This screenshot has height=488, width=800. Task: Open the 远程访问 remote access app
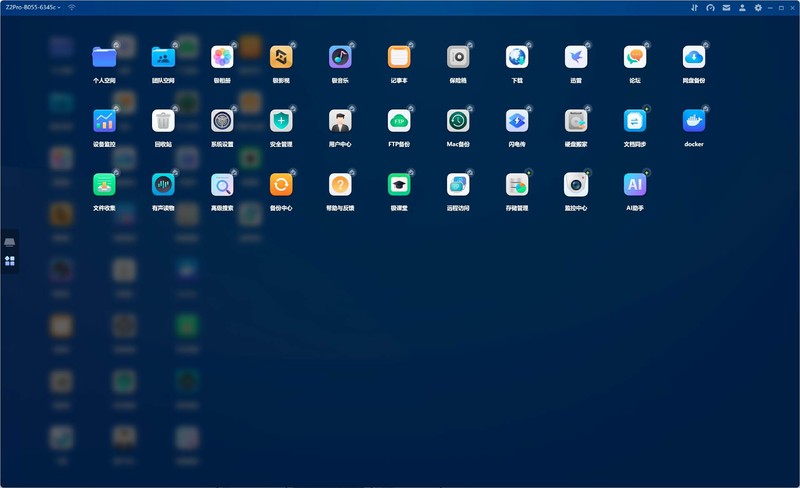458,185
